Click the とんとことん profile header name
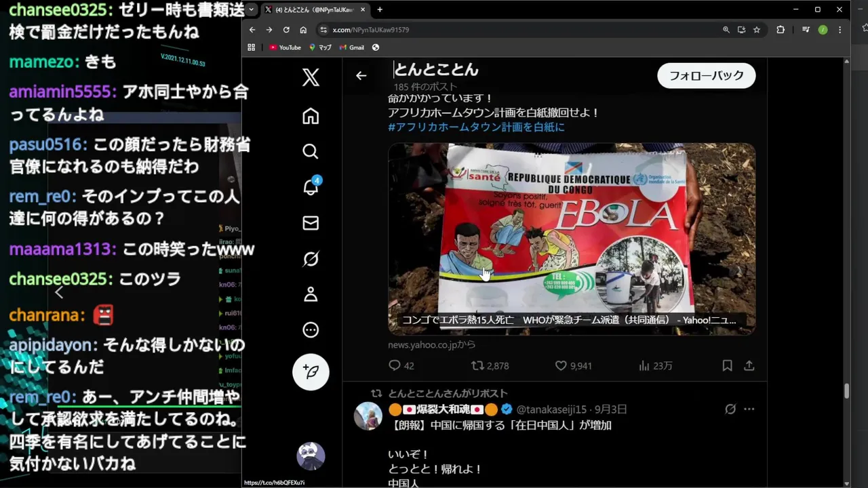The height and width of the screenshot is (488, 868). coord(436,70)
